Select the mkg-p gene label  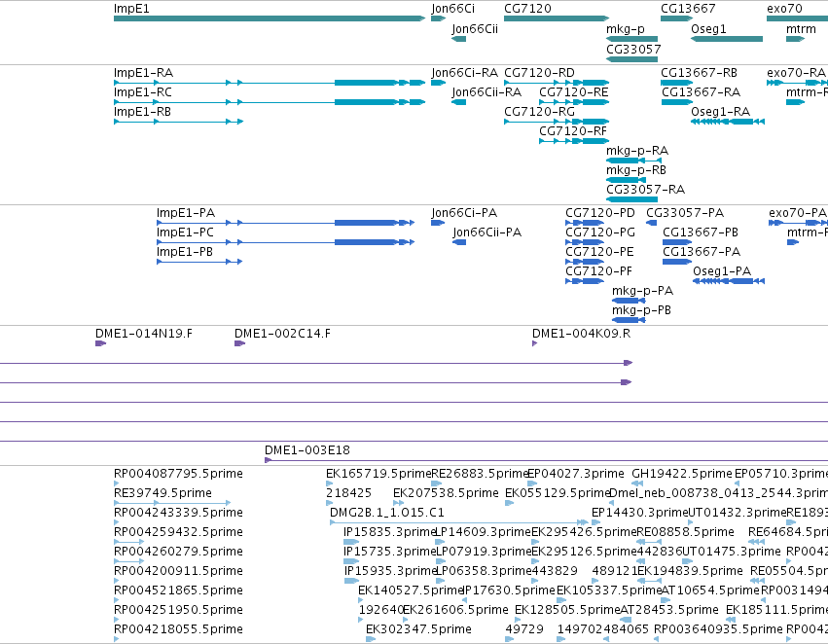point(626,29)
